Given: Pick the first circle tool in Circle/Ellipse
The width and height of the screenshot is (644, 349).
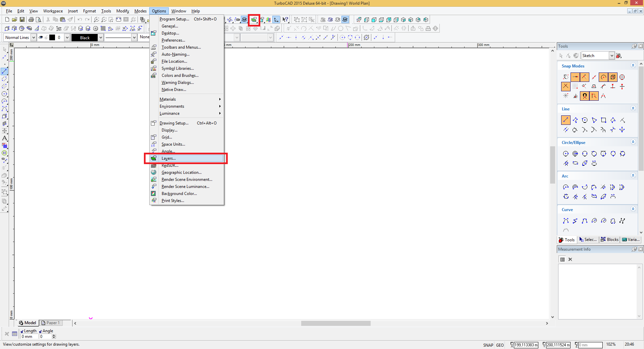Looking at the screenshot, I should [566, 154].
